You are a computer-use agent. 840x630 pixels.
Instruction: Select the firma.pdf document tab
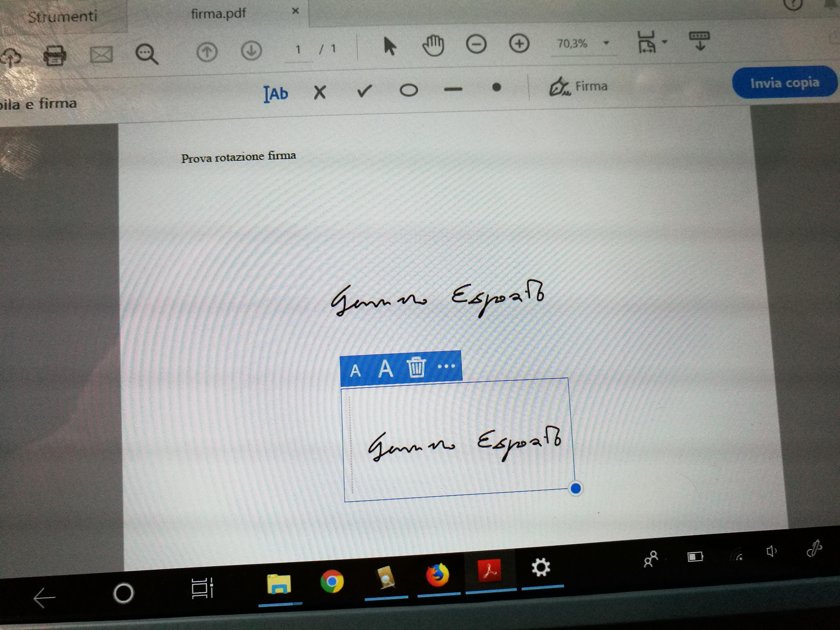[x=218, y=14]
